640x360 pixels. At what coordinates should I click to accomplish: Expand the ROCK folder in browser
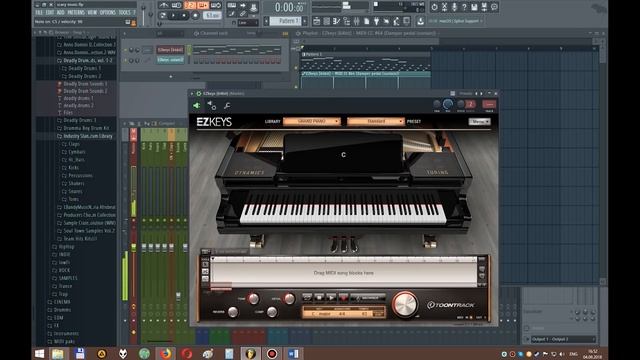tap(64, 270)
